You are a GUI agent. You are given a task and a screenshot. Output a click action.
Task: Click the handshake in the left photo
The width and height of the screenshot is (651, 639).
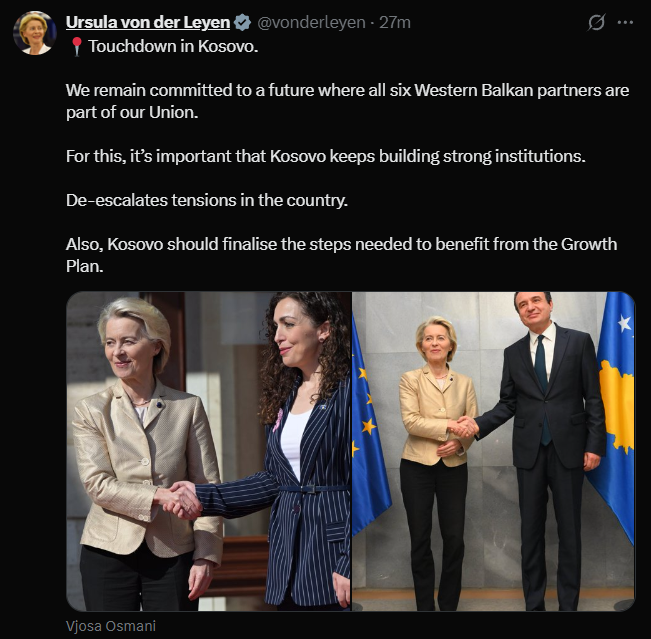coord(180,500)
